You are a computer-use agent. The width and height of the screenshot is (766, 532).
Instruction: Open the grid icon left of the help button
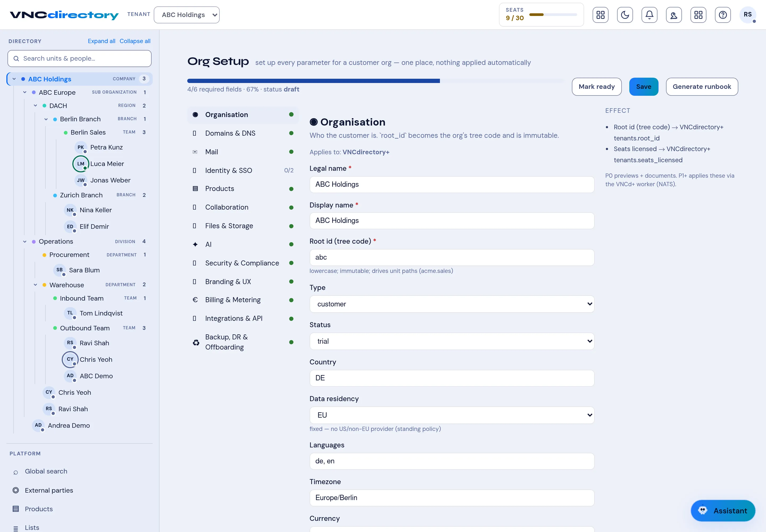pos(698,15)
